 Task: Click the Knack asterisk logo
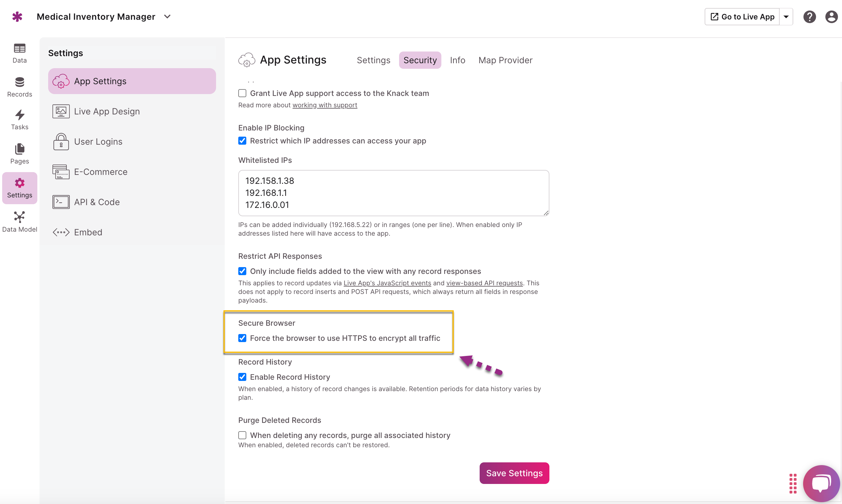point(17,17)
